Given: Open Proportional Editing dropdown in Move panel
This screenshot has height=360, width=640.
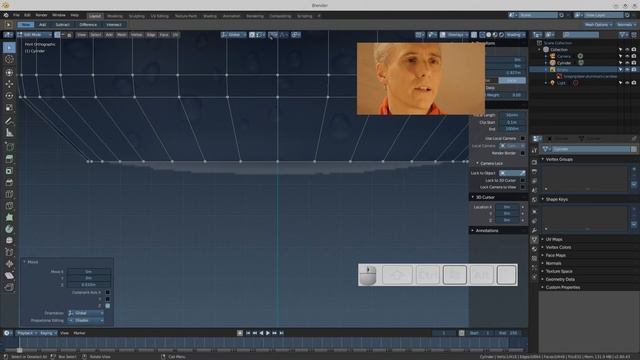Looking at the screenshot, I should [86, 320].
